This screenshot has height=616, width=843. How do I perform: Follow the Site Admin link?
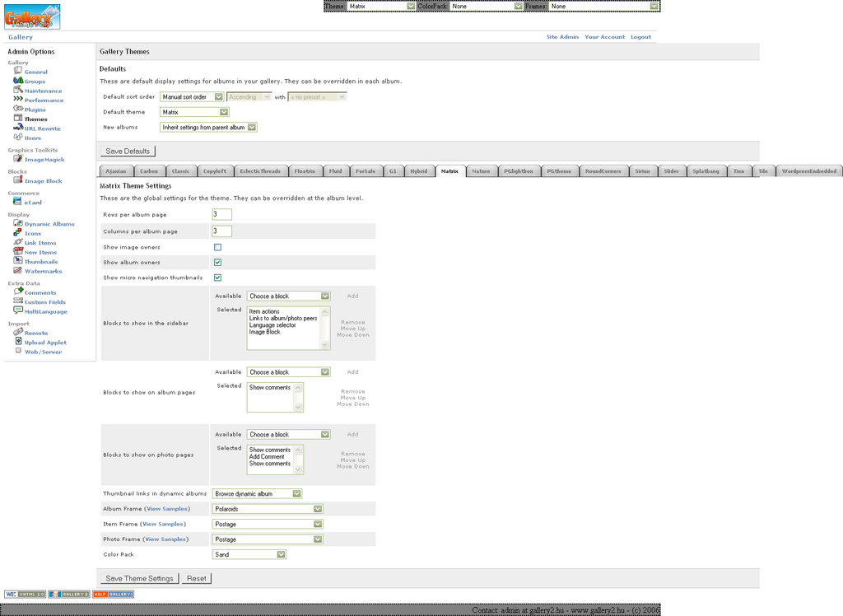562,37
